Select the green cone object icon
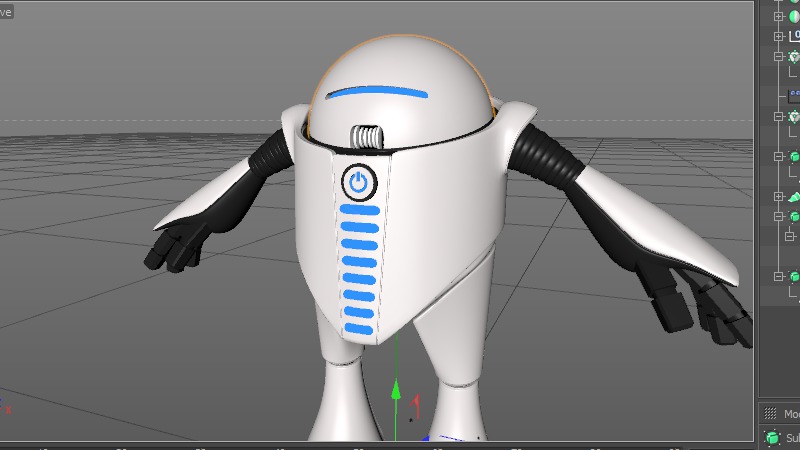 794,197
